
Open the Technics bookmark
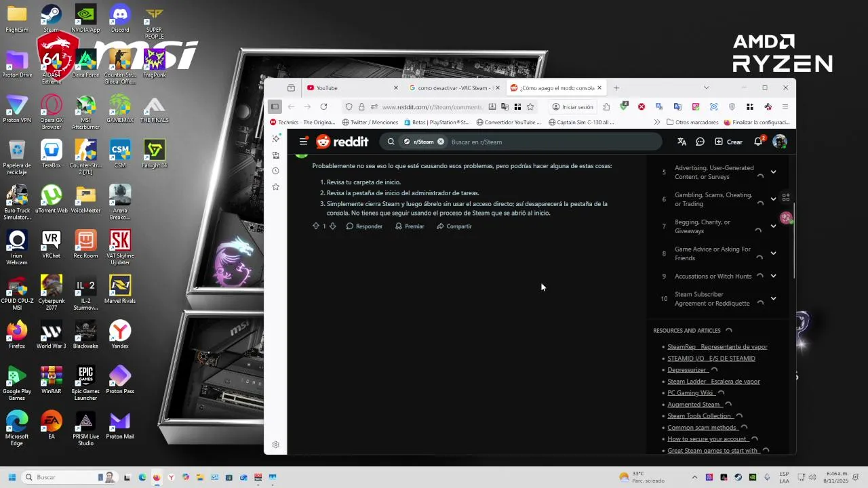tap(302, 123)
